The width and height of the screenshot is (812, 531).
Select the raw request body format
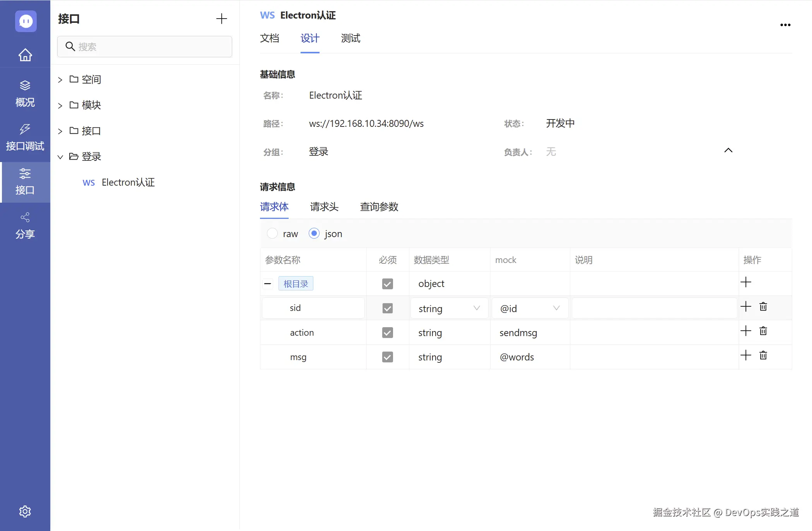[272, 233]
